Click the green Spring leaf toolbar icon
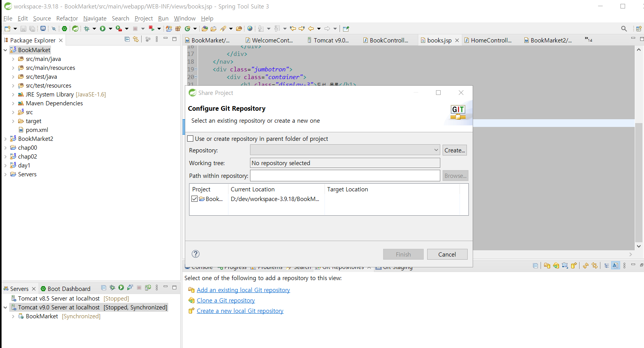This screenshot has height=348, width=644. [75, 29]
